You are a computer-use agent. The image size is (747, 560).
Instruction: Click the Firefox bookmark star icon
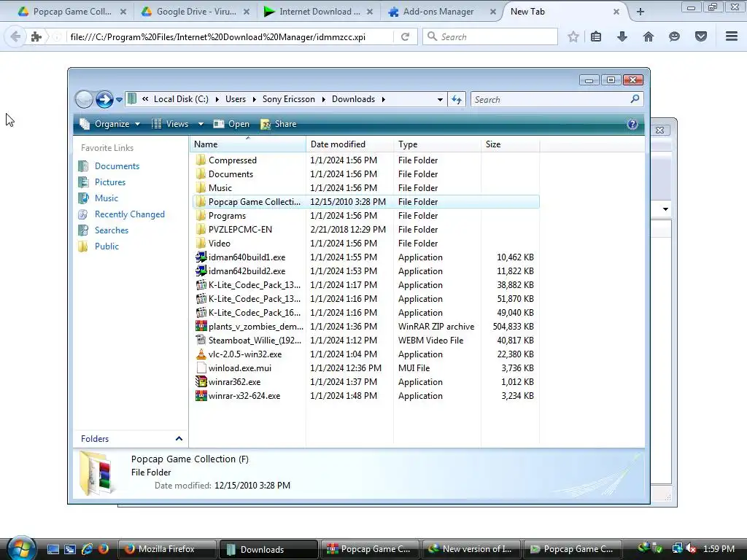[573, 36]
